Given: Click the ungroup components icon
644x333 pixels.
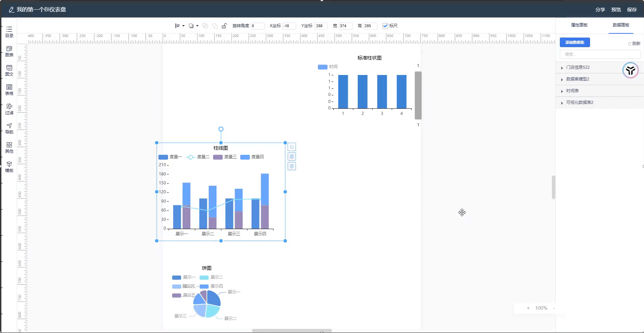Looking at the screenshot, I should coord(215,26).
